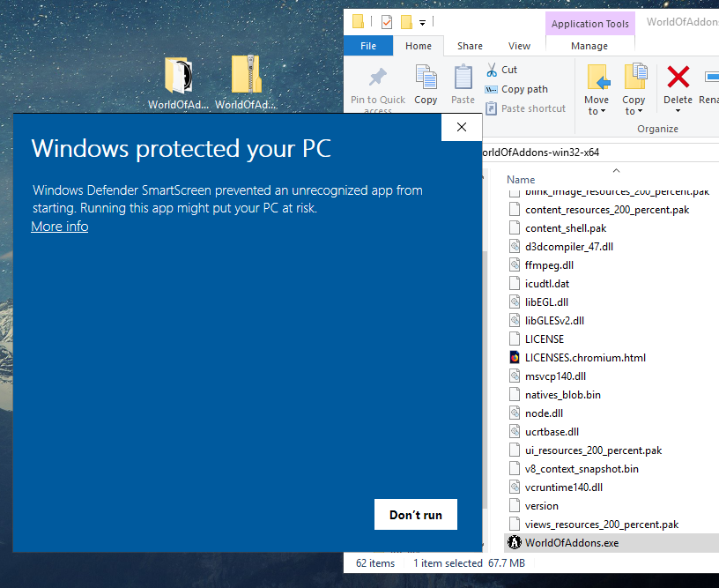Click the Explorer window folder title icon
The image size is (719, 588).
358,21
